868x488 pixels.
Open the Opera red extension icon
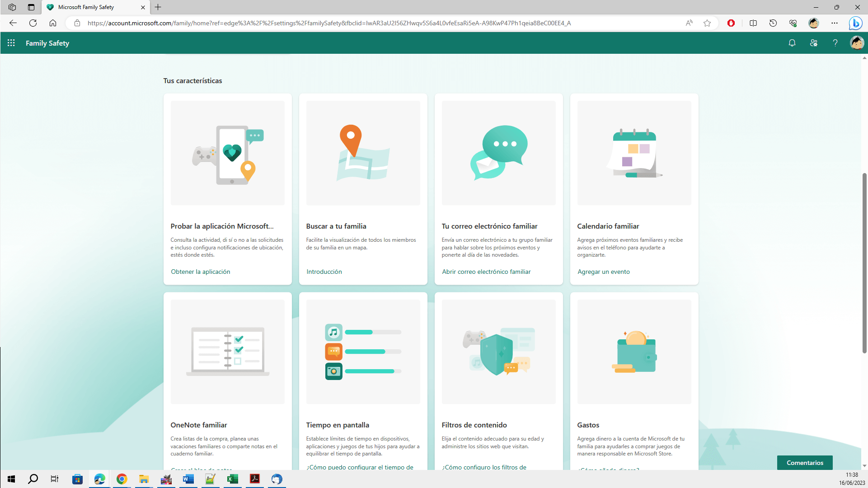731,23
